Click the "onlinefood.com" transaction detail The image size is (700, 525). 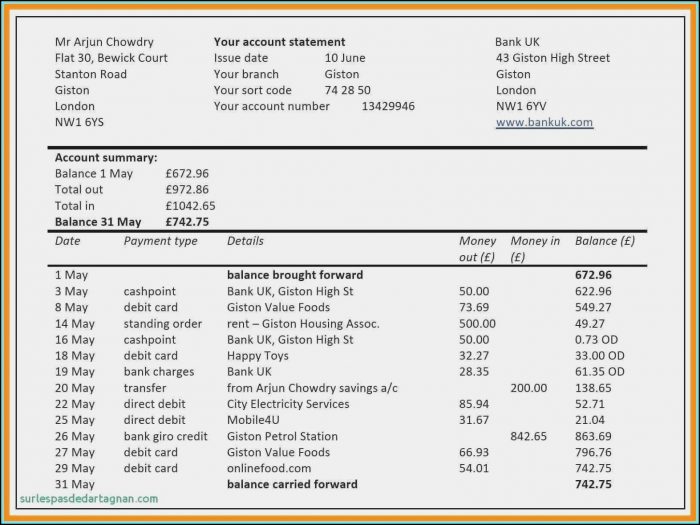point(269,468)
